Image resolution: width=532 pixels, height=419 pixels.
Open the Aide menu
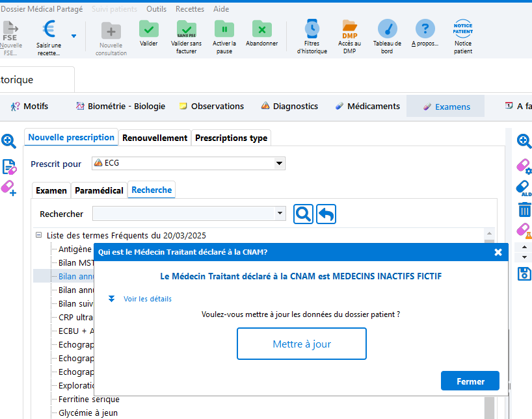tap(221, 9)
